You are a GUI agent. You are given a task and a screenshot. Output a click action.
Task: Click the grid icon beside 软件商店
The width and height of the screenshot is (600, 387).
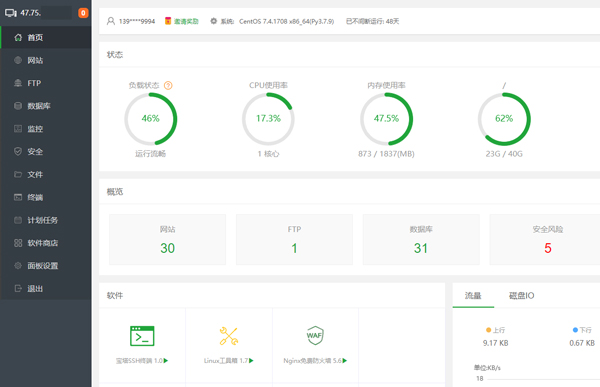[x=18, y=243]
